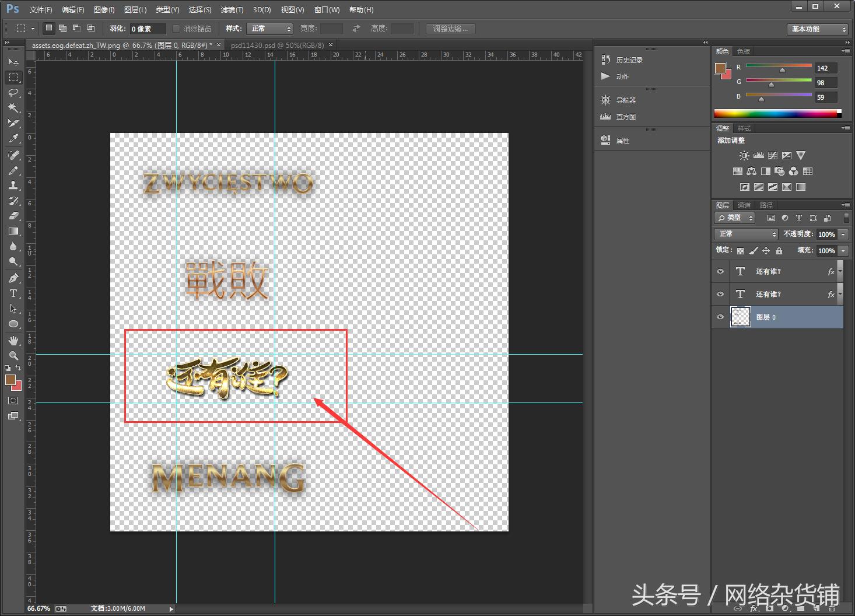Toggle visibility of top 还有谁? text layer
Viewport: 855px width, 616px height.
click(720, 271)
